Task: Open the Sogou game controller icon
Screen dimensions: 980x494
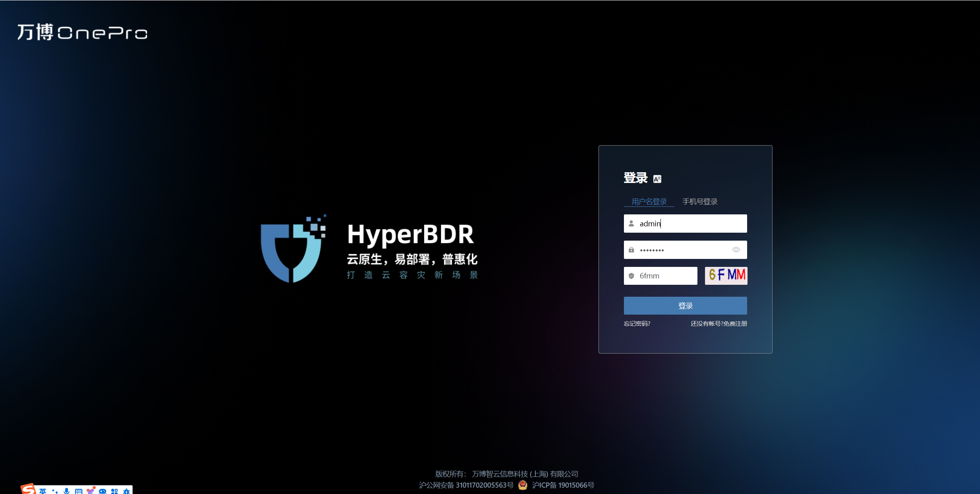Action: click(103, 491)
